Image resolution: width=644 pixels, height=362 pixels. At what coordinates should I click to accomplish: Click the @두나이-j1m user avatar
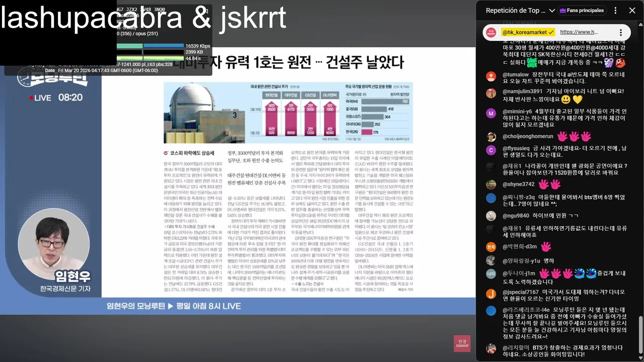491,274
